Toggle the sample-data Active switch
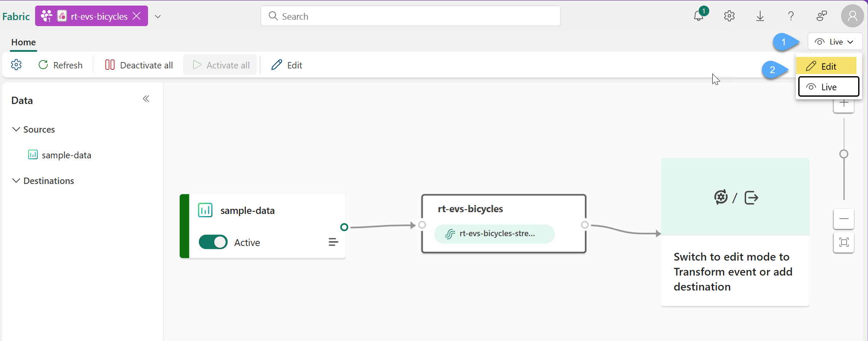This screenshot has width=868, height=341. 213,242
